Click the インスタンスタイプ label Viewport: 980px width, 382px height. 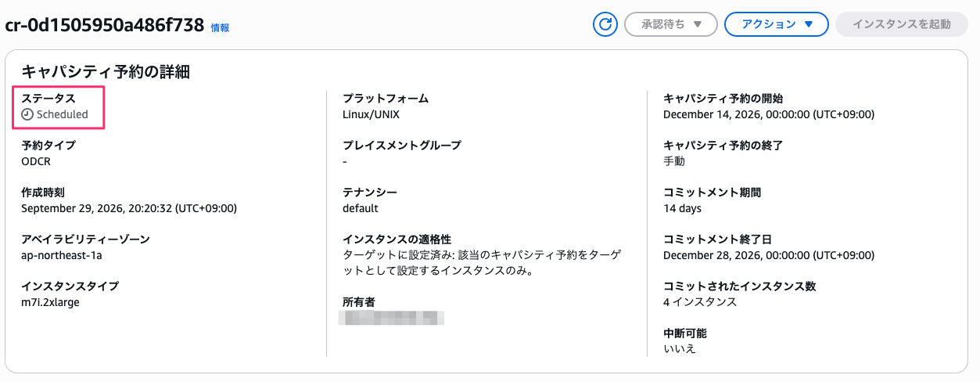click(70, 286)
